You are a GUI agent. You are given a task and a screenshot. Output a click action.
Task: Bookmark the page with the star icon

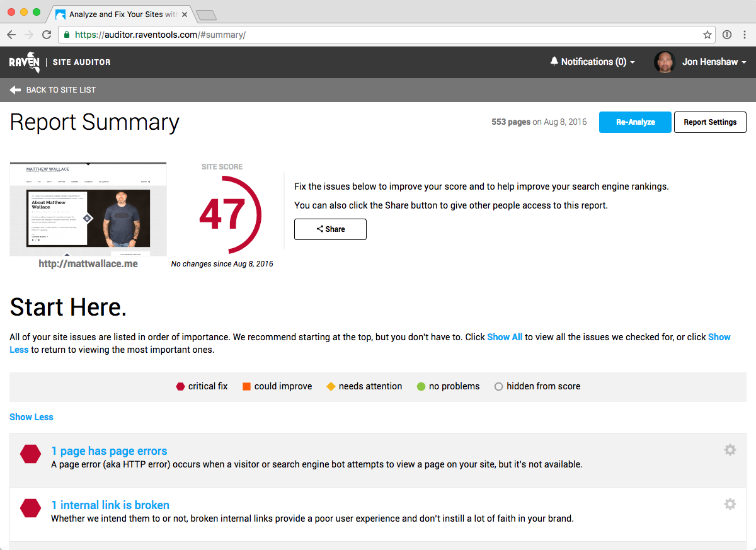click(x=707, y=35)
